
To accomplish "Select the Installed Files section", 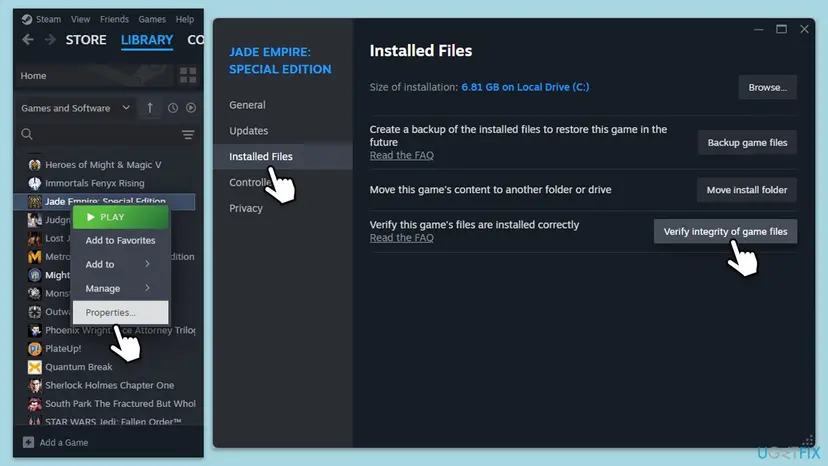I will (283, 156).
